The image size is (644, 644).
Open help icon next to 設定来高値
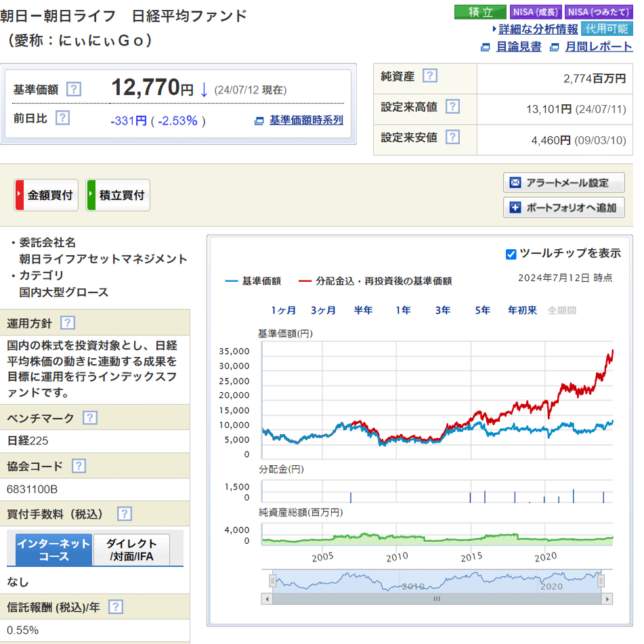click(x=452, y=107)
